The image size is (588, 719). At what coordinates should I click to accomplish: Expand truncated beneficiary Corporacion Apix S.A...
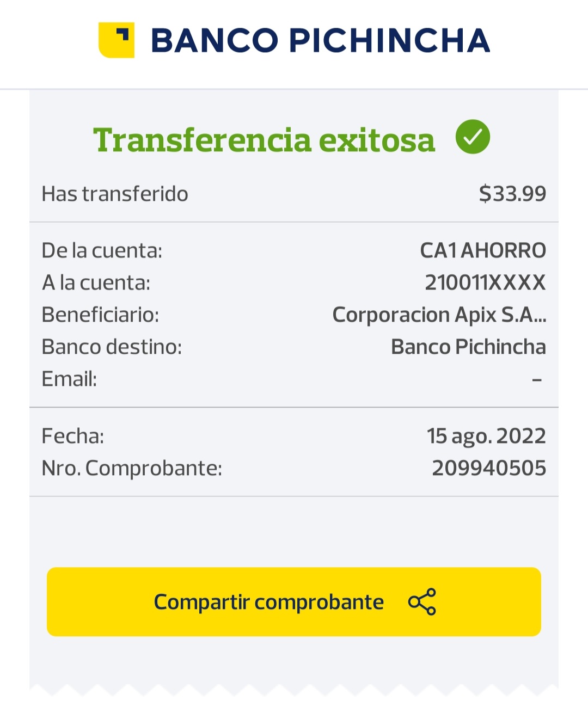pyautogui.click(x=439, y=315)
